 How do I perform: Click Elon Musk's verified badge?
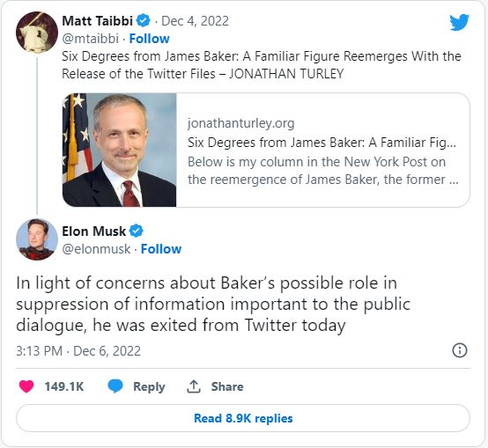point(137,231)
